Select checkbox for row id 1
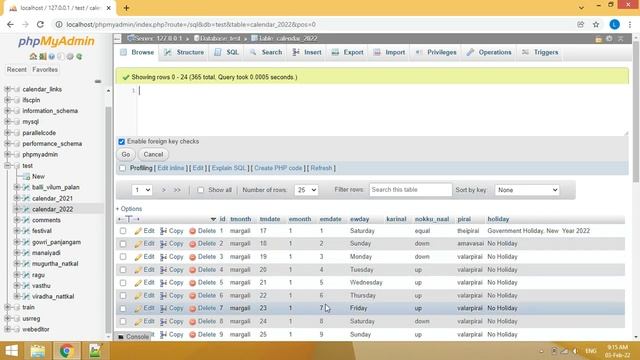640x360 pixels. tap(123, 231)
